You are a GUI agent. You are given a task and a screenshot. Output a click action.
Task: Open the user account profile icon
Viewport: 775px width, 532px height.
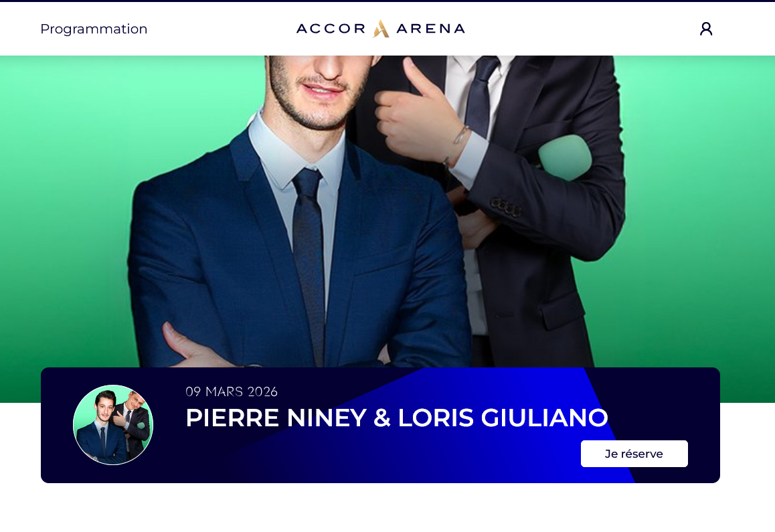click(706, 29)
